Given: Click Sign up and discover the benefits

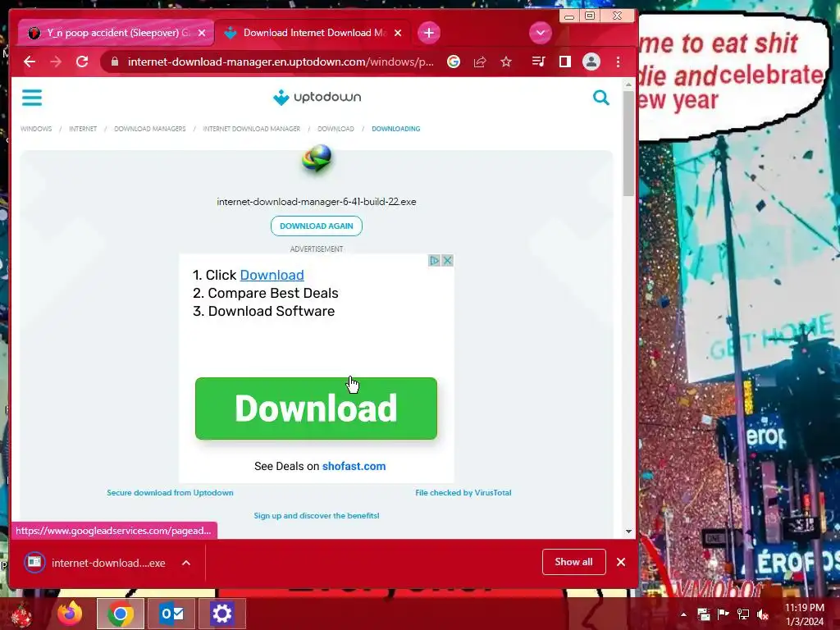Looking at the screenshot, I should 317,515.
